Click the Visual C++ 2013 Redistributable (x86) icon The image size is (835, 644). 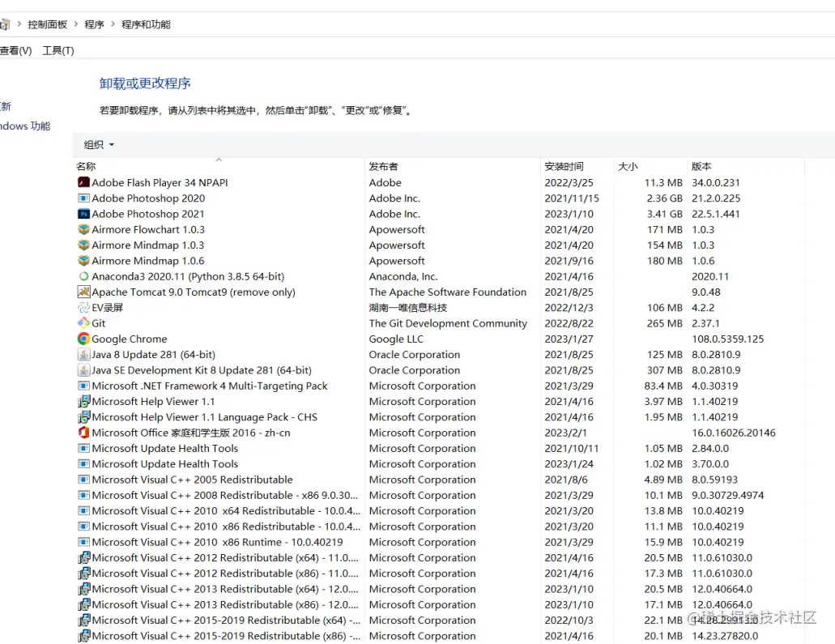[83, 604]
